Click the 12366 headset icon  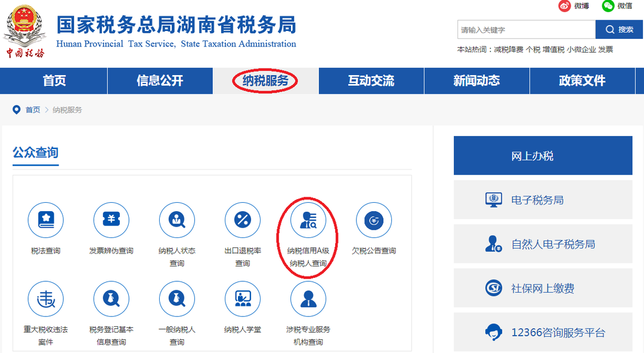(x=494, y=332)
